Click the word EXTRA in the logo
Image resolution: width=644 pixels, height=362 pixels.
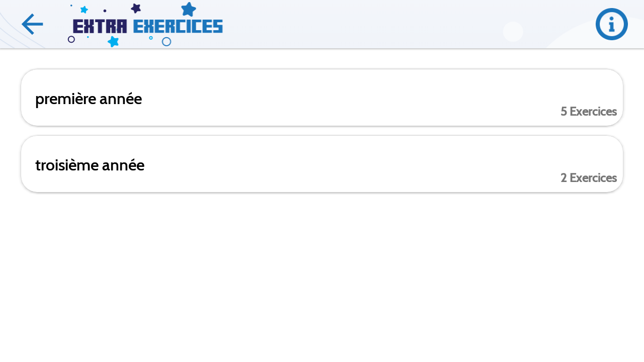[100, 26]
